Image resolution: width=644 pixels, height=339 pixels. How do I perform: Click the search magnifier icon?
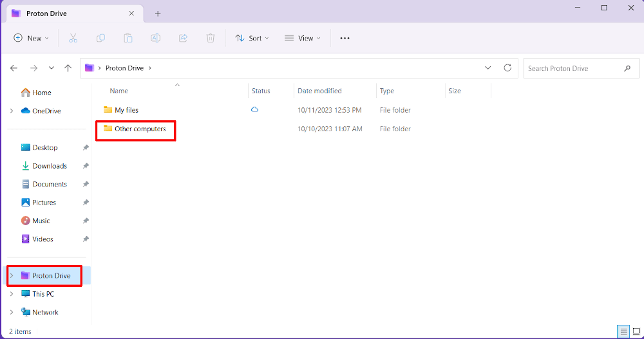click(627, 69)
